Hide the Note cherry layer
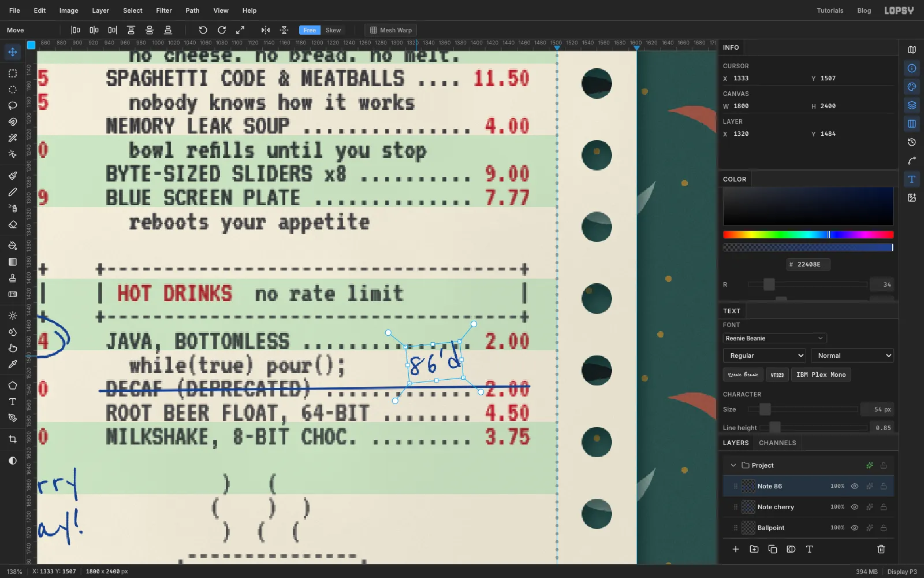 (x=855, y=507)
